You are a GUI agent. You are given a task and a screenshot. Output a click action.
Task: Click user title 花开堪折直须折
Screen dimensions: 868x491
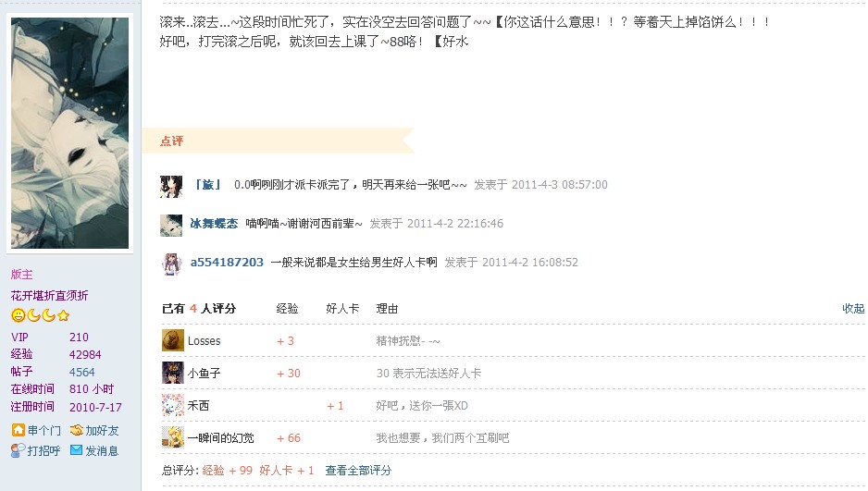point(49,295)
